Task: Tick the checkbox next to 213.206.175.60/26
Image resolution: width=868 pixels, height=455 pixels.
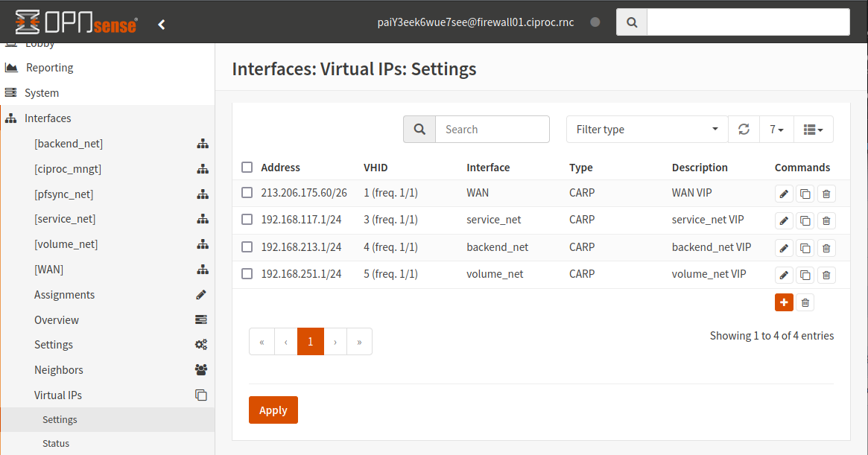Action: [247, 192]
